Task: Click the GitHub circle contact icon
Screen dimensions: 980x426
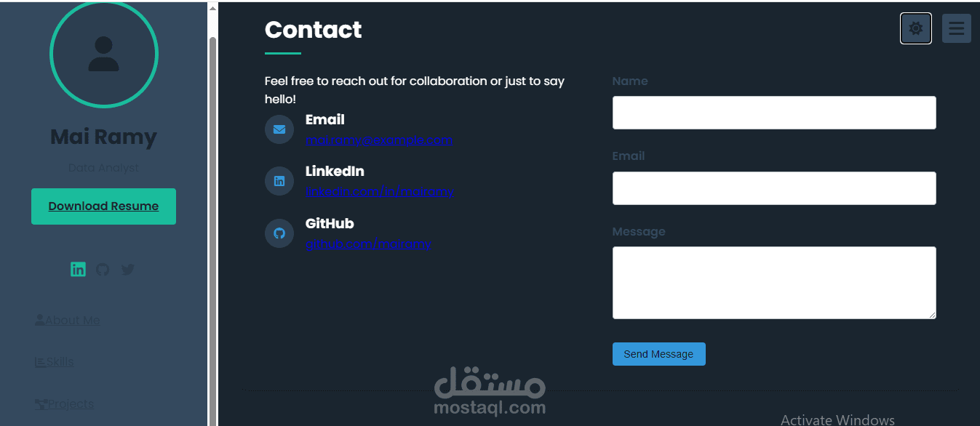Action: coord(279,233)
